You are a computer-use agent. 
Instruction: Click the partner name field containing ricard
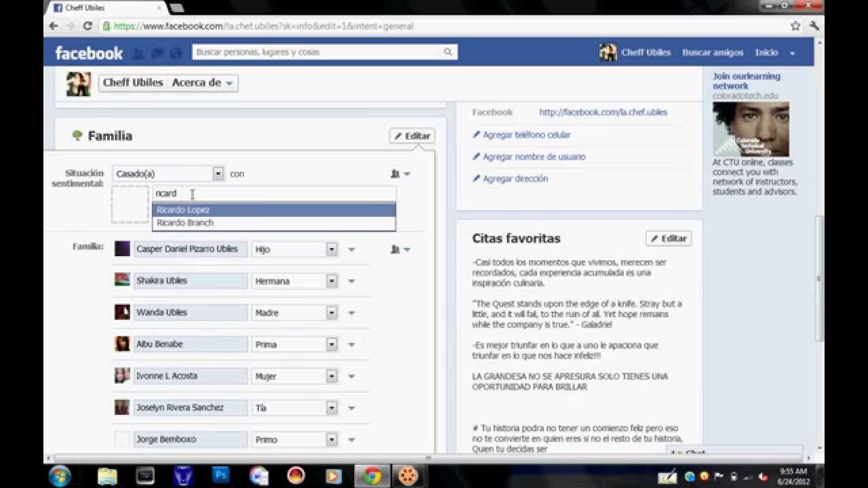click(x=274, y=194)
